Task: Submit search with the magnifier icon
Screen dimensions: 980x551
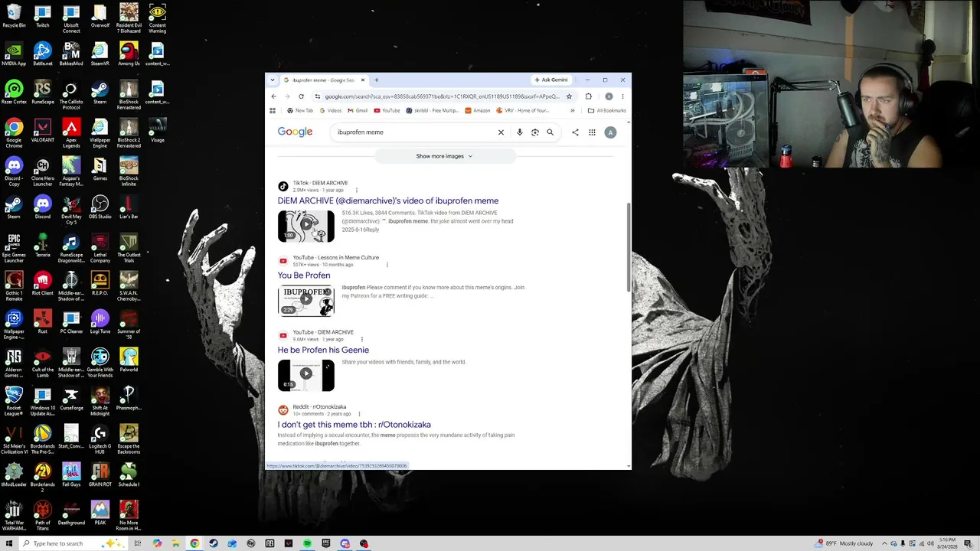Action: [x=550, y=132]
